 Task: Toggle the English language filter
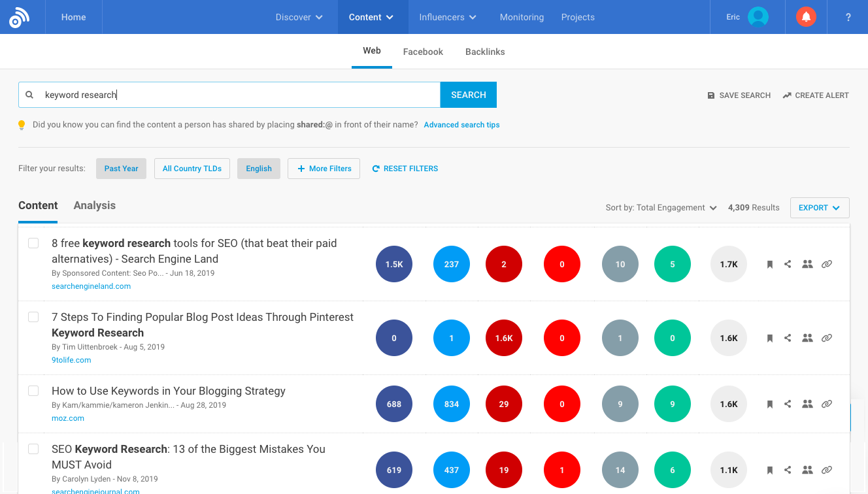pos(259,169)
